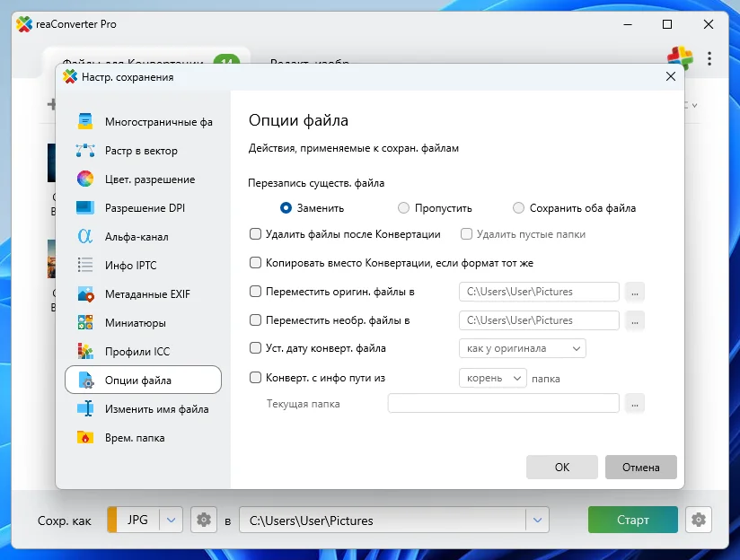Open the Врем. папка section
This screenshot has height=560, width=740.
135,438
